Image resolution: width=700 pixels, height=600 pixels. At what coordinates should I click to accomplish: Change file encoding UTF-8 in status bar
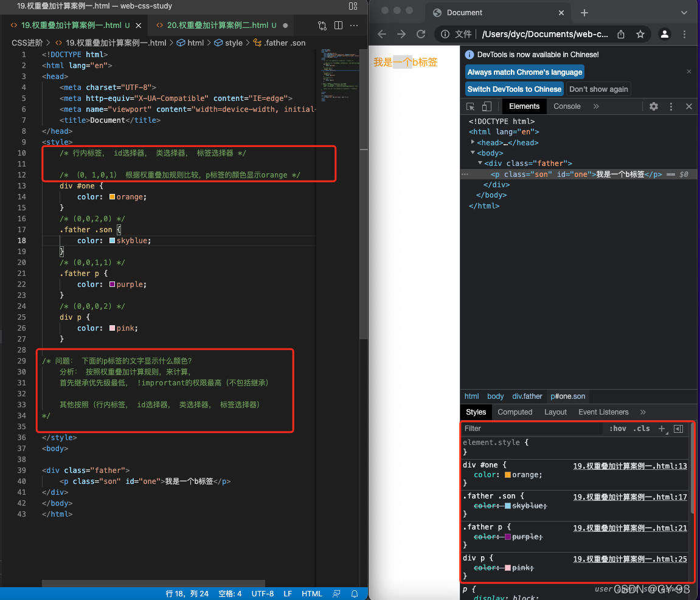click(263, 594)
